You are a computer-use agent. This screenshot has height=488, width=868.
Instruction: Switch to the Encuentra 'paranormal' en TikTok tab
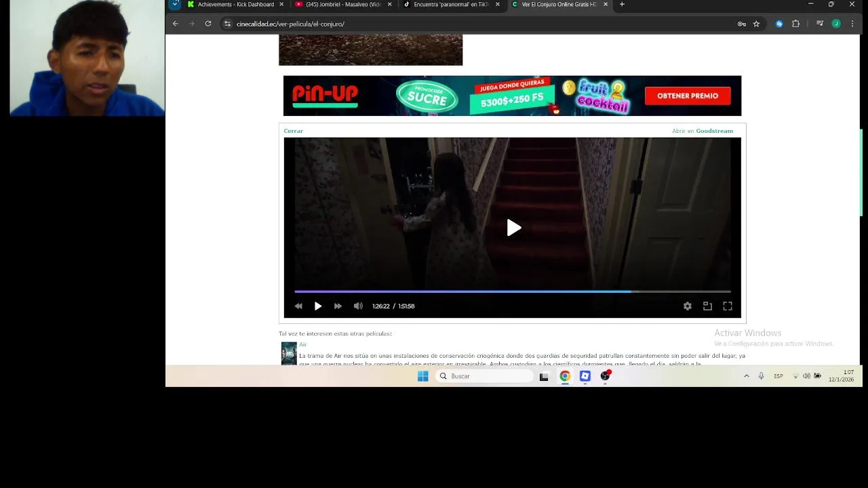coord(451,4)
